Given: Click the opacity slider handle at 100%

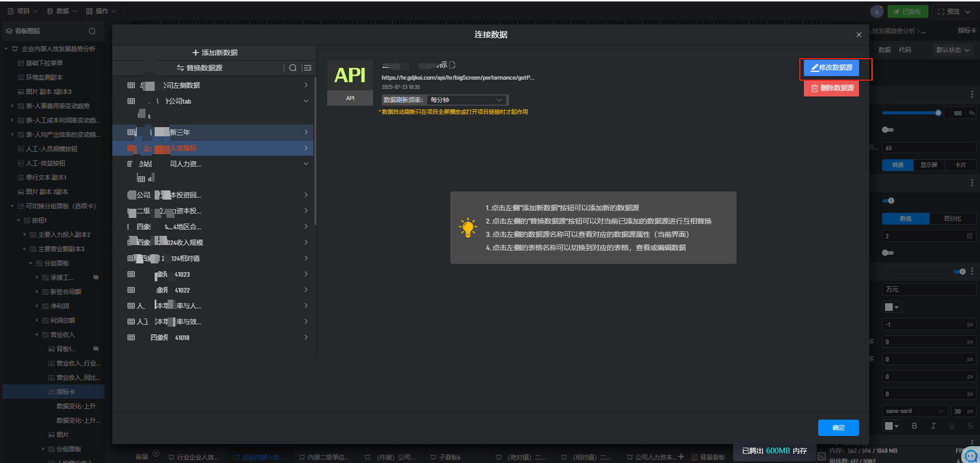Looking at the screenshot, I should pos(938,113).
